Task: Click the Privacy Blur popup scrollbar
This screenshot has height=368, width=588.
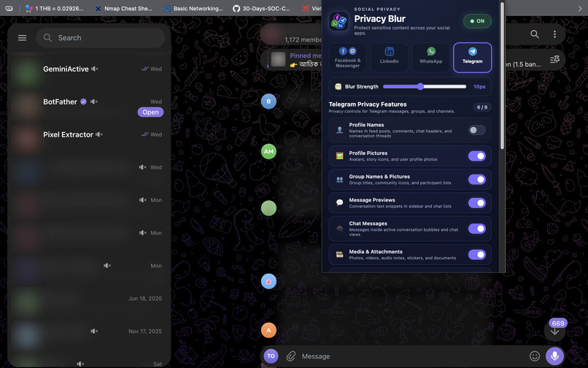Action: pos(502,75)
